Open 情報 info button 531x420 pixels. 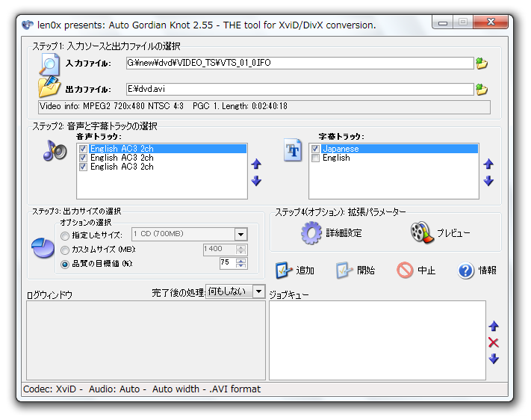477,271
